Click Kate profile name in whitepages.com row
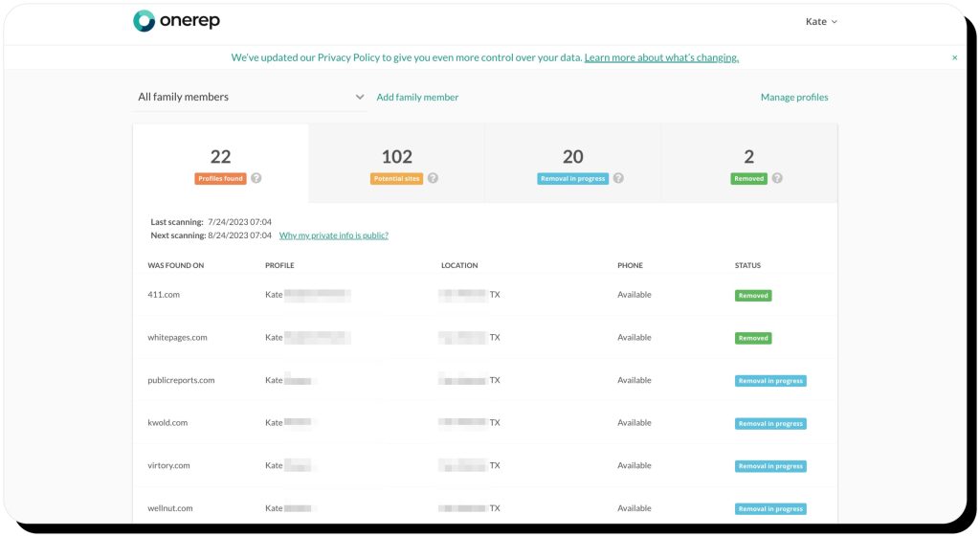Screen dimensions: 980x537 [x=274, y=338]
